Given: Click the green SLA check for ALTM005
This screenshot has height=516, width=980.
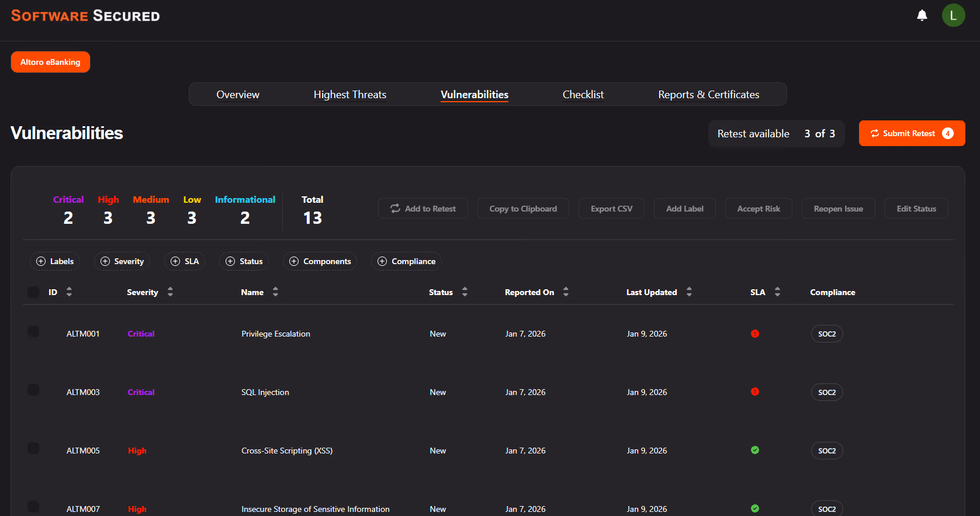Looking at the screenshot, I should click(x=755, y=450).
